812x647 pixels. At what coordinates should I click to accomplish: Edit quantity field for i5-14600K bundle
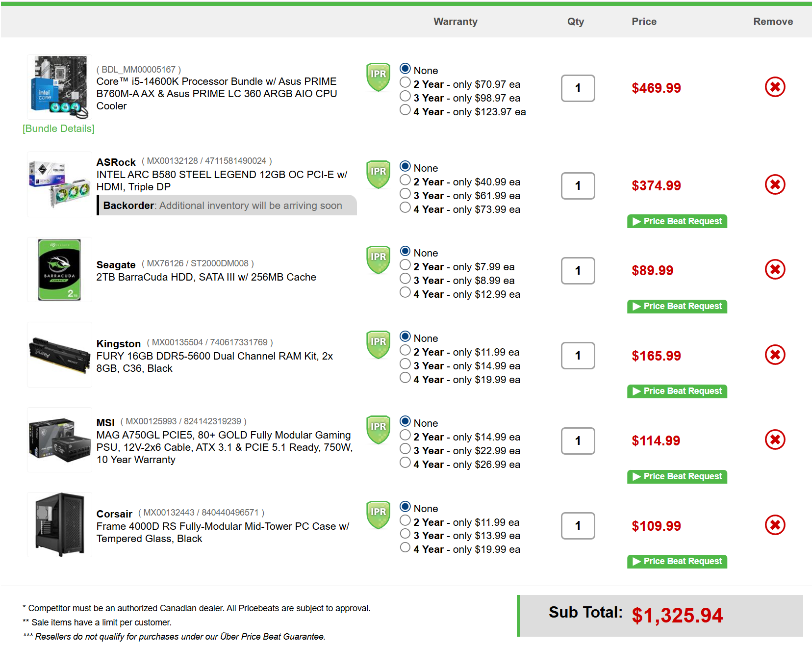pyautogui.click(x=578, y=88)
